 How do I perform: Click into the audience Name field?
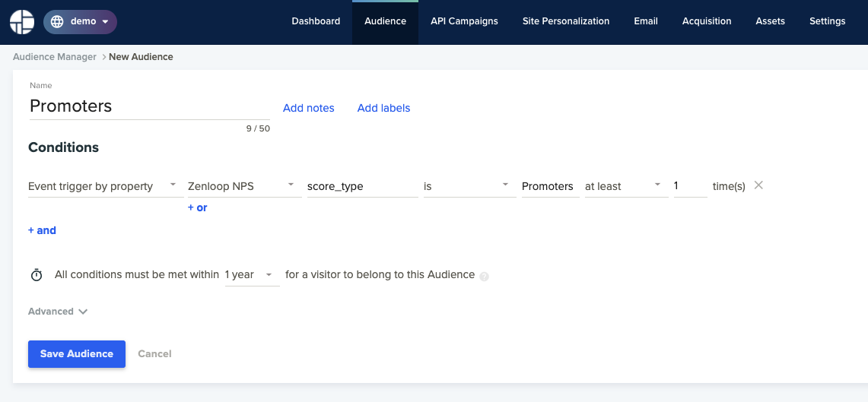coord(149,106)
